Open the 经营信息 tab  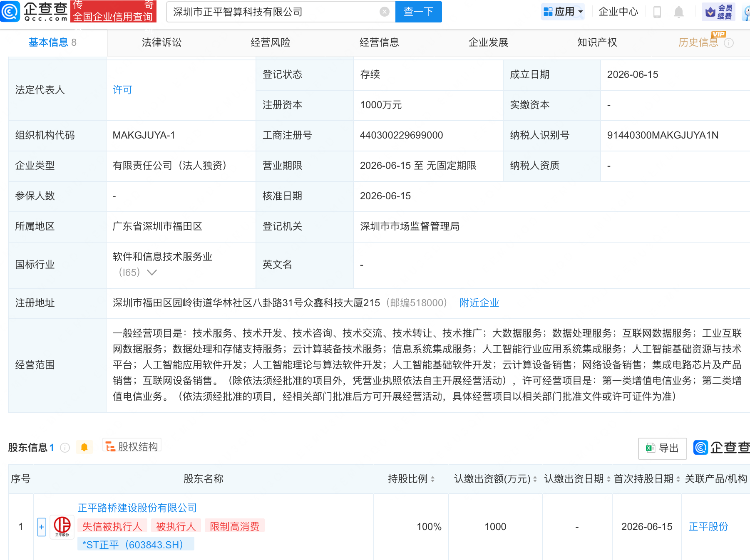coord(379,42)
